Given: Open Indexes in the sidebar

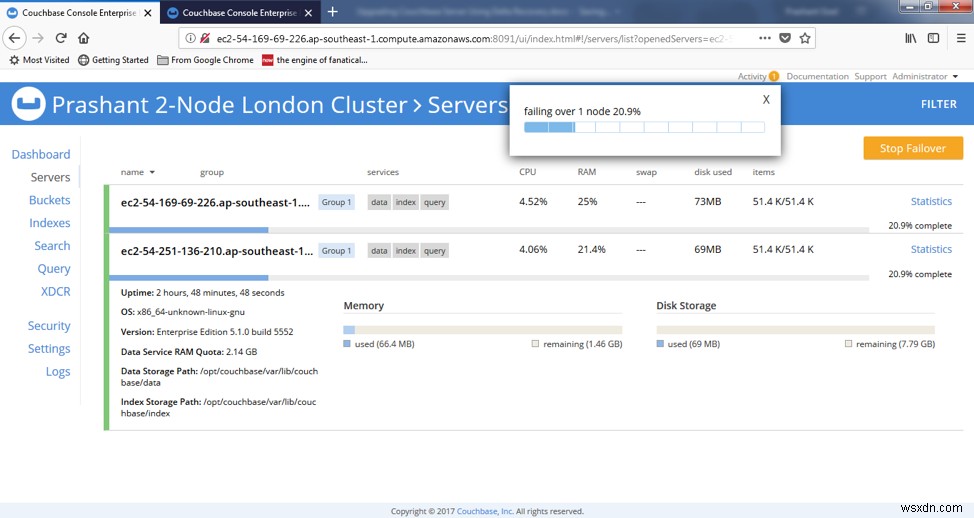Looking at the screenshot, I should click(50, 223).
